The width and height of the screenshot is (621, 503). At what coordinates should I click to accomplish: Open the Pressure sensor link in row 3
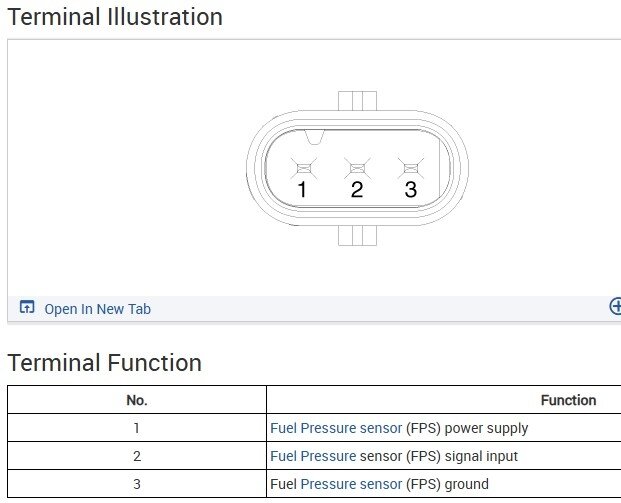click(352, 484)
